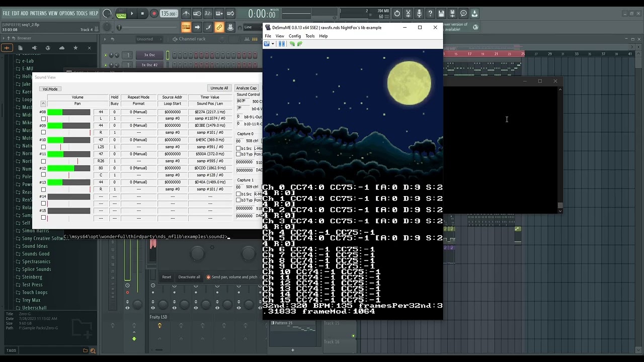Start playback in FL Studio transport
The image size is (644, 362).
132,14
